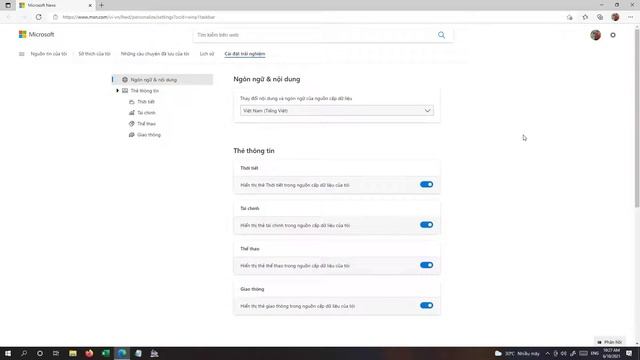Toggle off the Giao thông card switch
The image size is (640, 360).
click(427, 305)
